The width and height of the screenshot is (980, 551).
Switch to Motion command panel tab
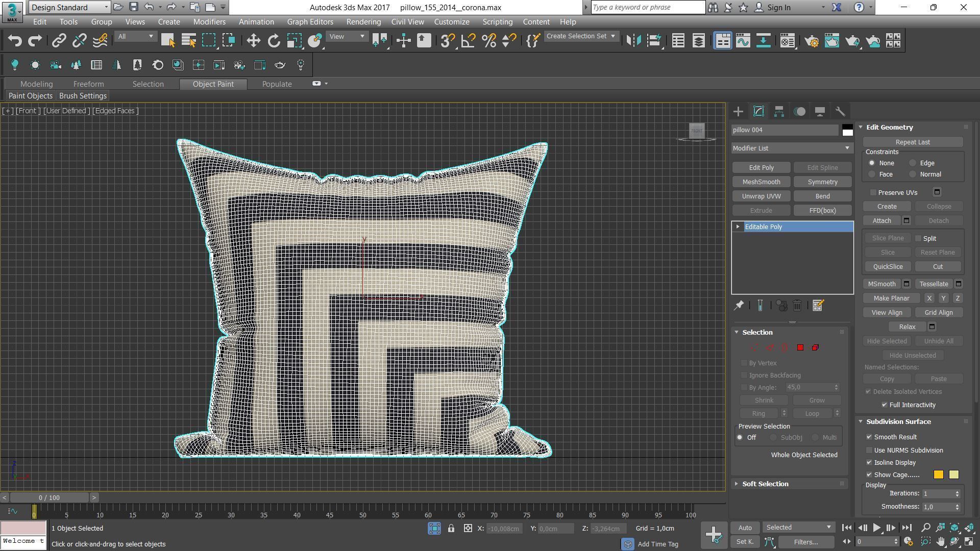(799, 111)
